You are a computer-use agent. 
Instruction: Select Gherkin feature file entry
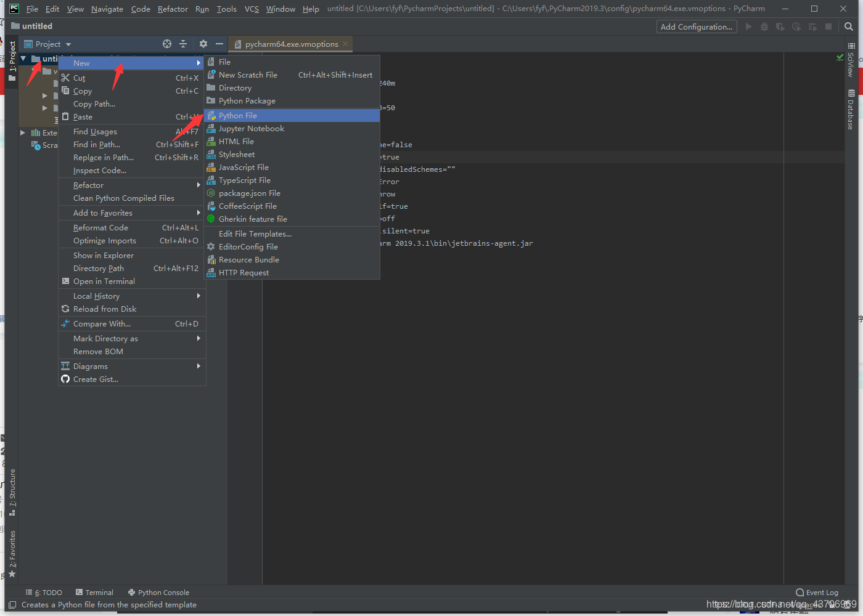(x=292, y=219)
